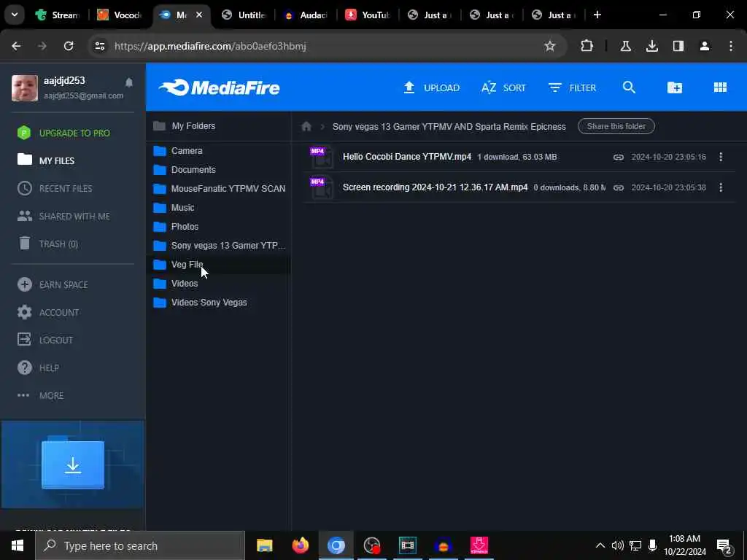Open HELP
The width and height of the screenshot is (747, 560).
click(x=38, y=367)
